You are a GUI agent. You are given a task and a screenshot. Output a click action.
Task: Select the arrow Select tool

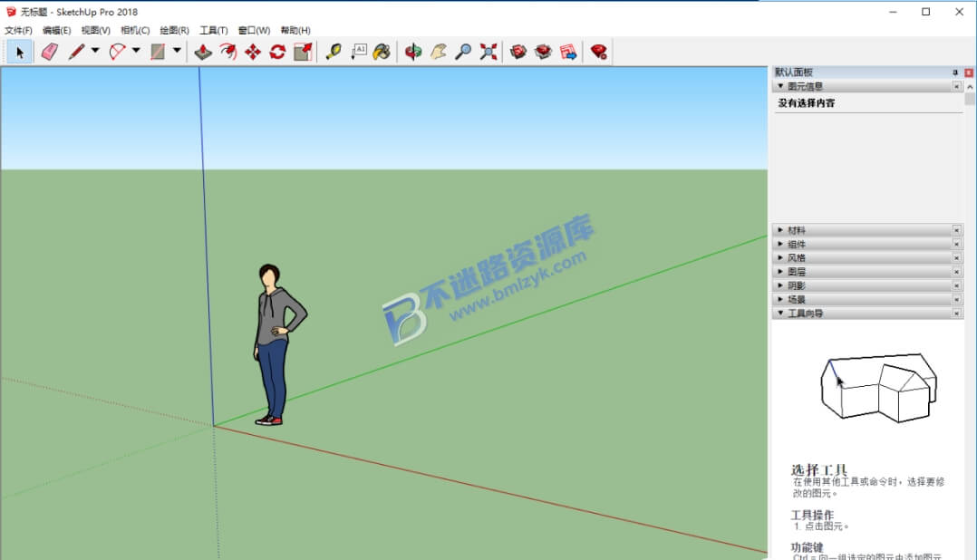19,52
